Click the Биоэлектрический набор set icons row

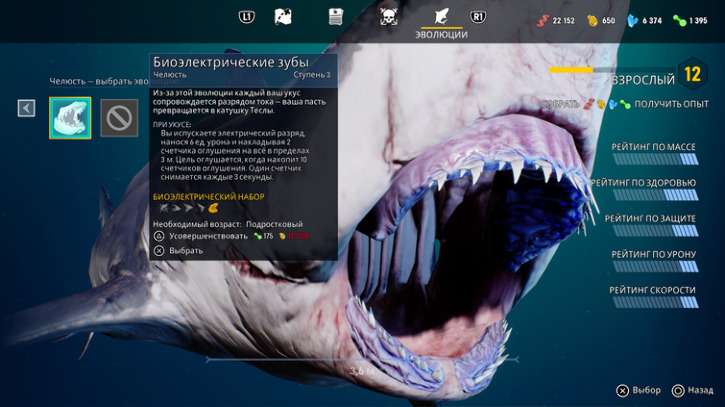[x=188, y=209]
